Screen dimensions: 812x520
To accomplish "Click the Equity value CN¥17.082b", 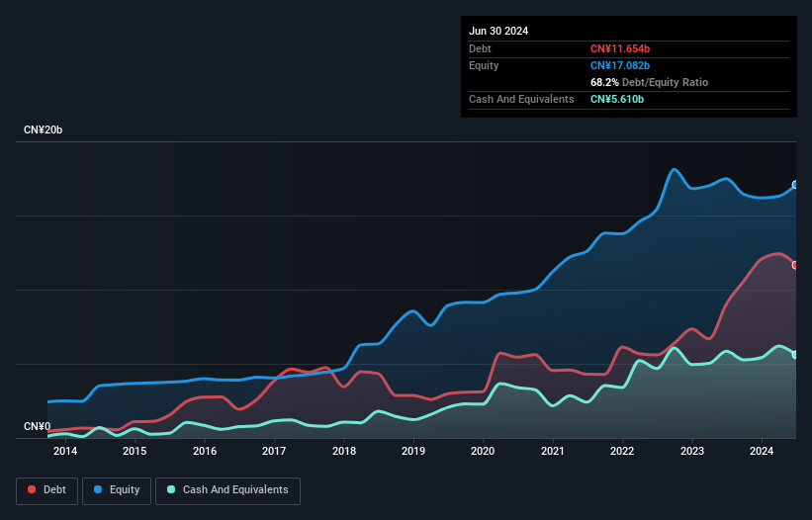I will pos(620,65).
